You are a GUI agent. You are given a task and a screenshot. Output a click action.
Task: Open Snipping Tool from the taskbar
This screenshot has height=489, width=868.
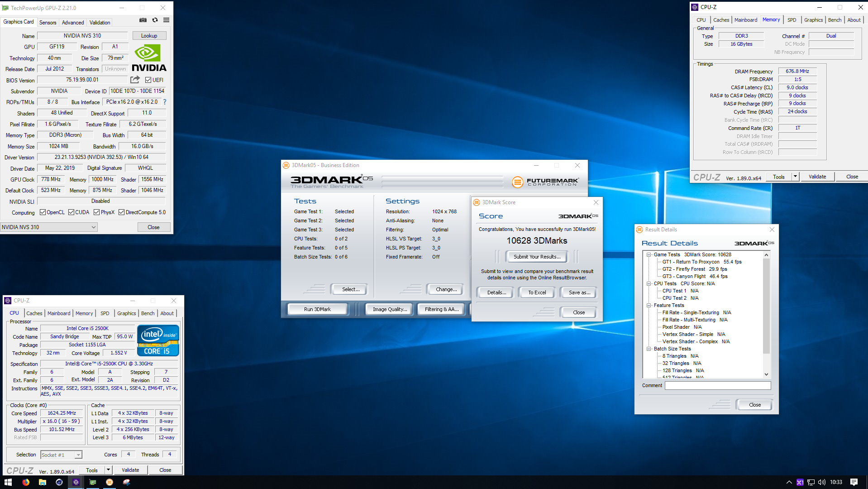126,482
